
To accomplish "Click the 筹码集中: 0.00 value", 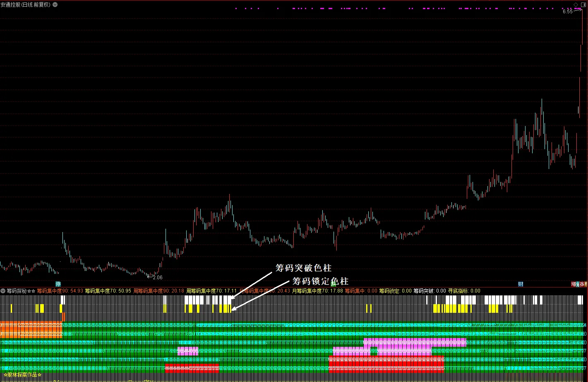I will 361,291.
